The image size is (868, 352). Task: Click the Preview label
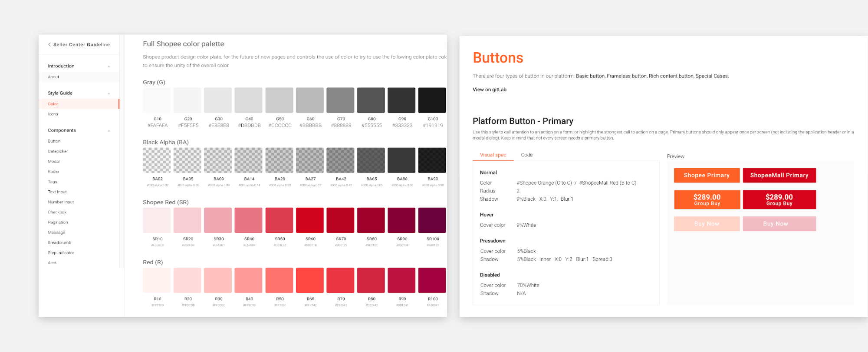[676, 156]
